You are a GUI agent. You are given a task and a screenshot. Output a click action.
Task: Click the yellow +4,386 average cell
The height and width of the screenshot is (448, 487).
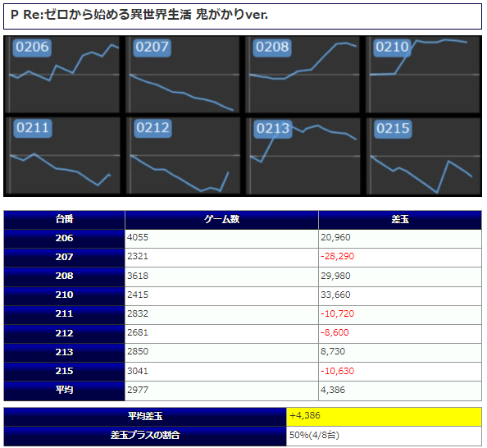(384, 416)
